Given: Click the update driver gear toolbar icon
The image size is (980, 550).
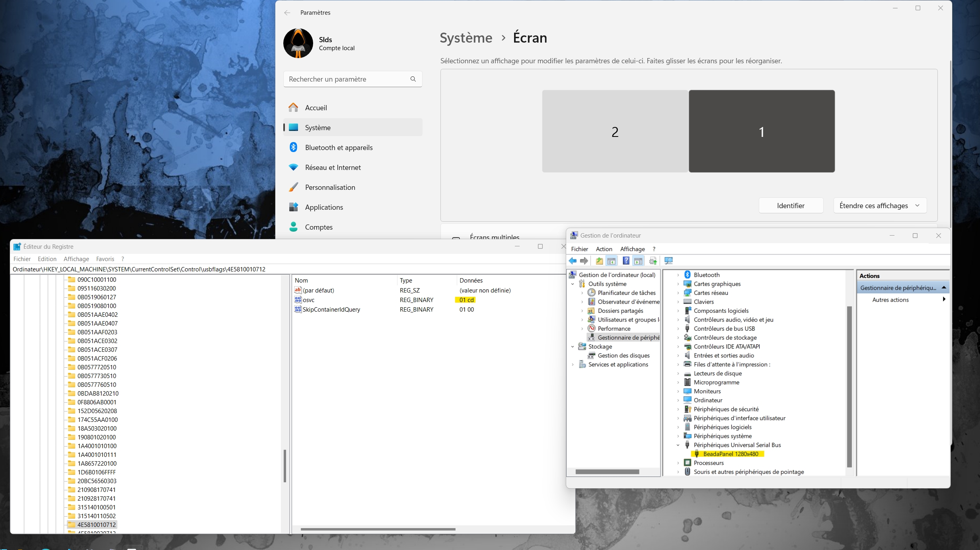Looking at the screenshot, I should click(653, 261).
